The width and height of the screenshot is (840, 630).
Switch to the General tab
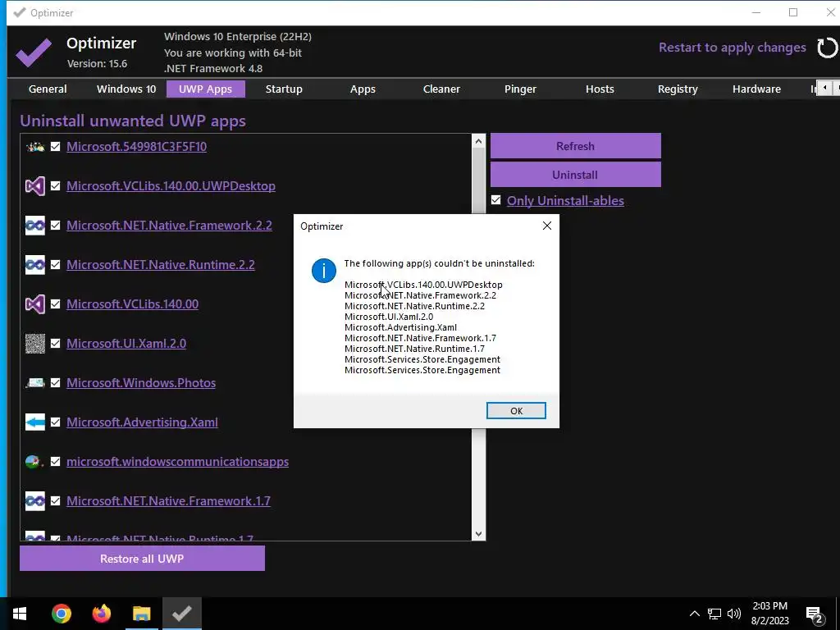coord(48,89)
